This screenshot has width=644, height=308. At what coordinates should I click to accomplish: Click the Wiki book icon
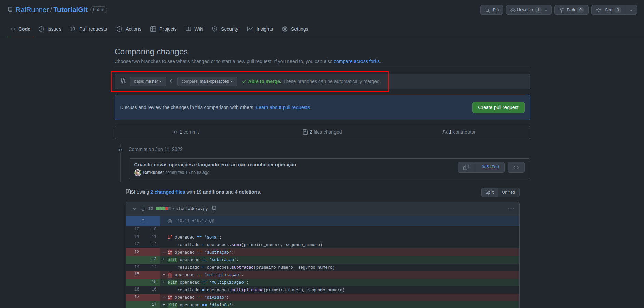click(x=188, y=29)
